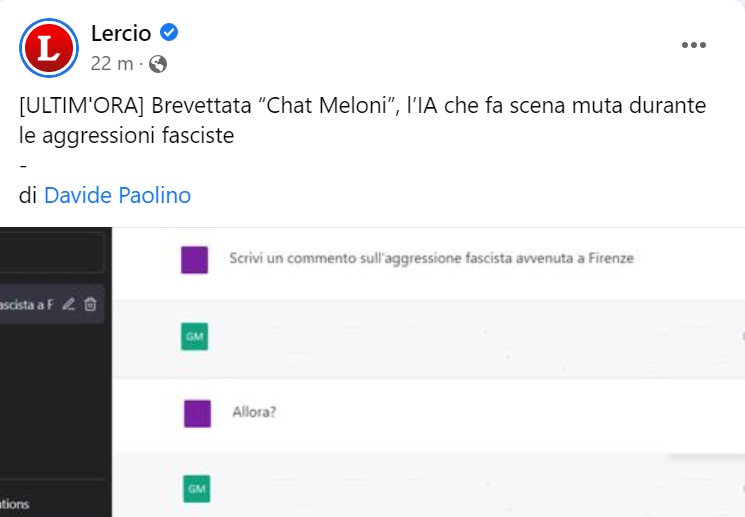Open the Davide Paolino author link
745x517 pixels.
pos(117,195)
